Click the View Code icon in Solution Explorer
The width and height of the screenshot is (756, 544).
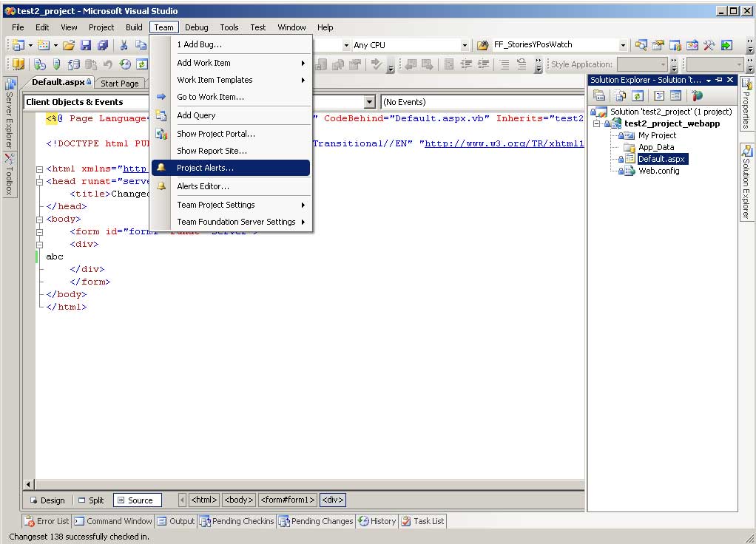658,95
